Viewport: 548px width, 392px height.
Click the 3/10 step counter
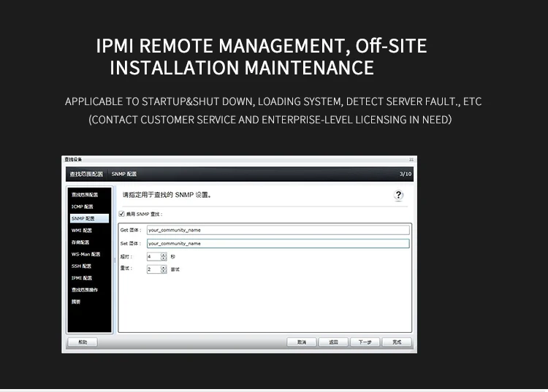[406, 174]
